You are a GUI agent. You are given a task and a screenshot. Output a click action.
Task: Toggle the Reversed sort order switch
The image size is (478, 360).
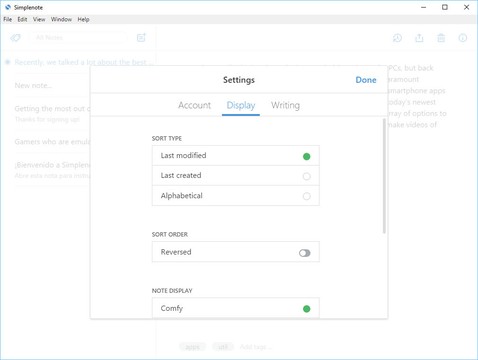point(305,253)
